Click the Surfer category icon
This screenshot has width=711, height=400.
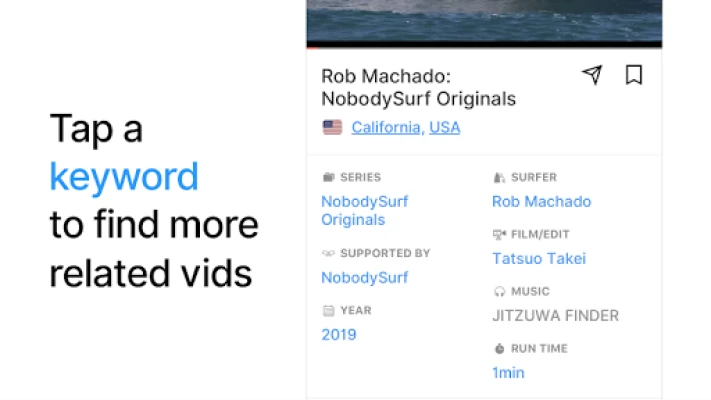(499, 177)
